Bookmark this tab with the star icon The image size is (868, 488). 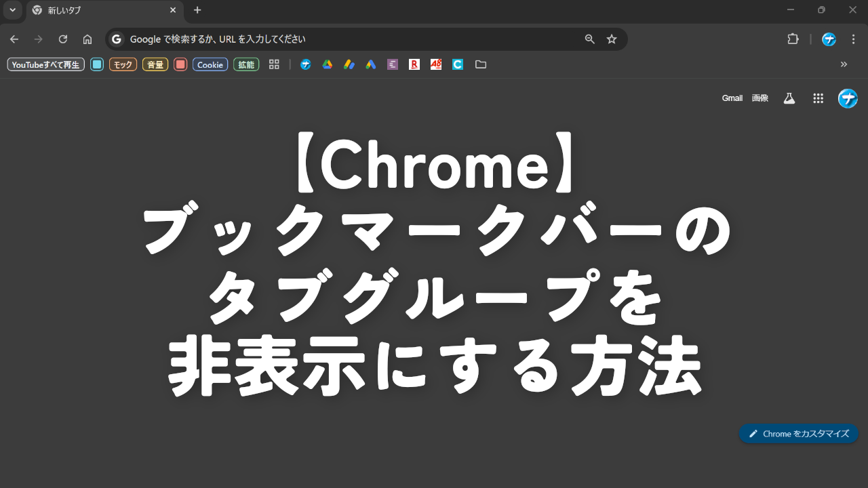(x=612, y=39)
